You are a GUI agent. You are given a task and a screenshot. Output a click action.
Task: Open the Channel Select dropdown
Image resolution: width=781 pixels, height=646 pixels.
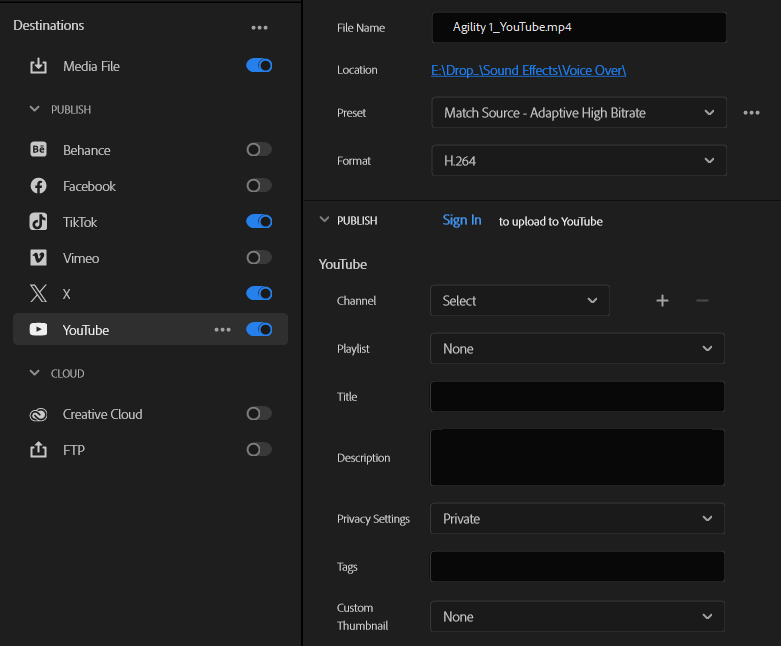(520, 300)
